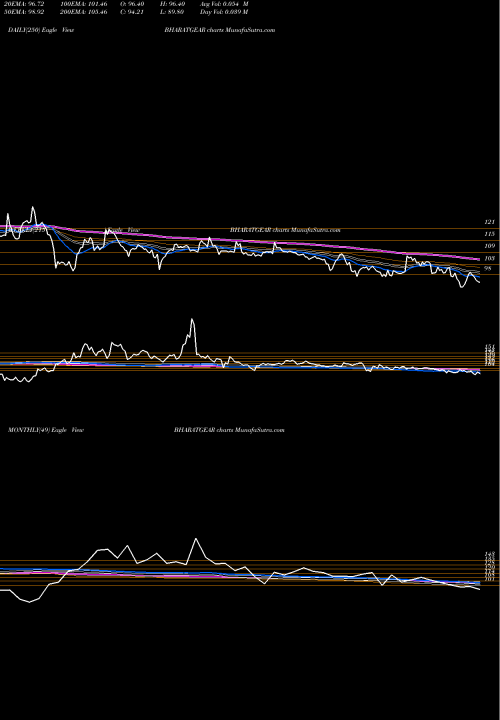Click the open price O: 96.40

[x=132, y=4]
